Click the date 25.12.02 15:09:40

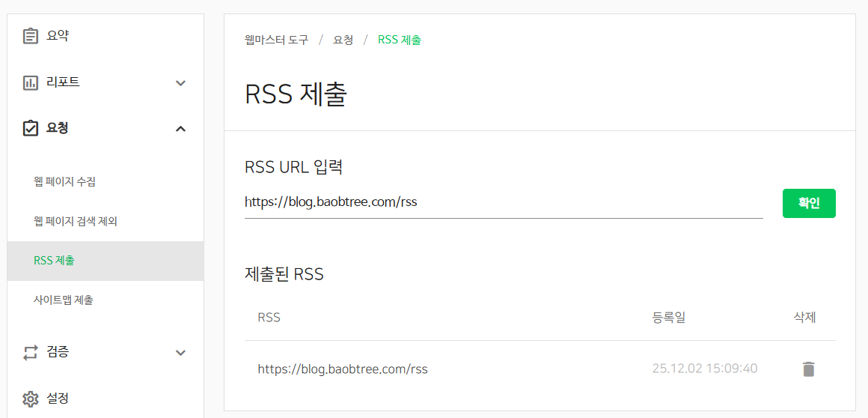pos(705,369)
